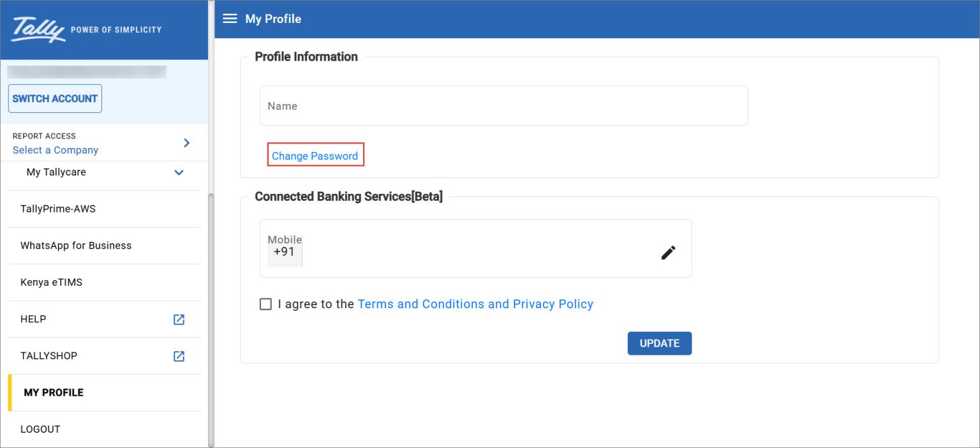Screen dimensions: 980x448
Task: Open Terms and Conditions and Privacy Policy link
Action: pos(475,304)
